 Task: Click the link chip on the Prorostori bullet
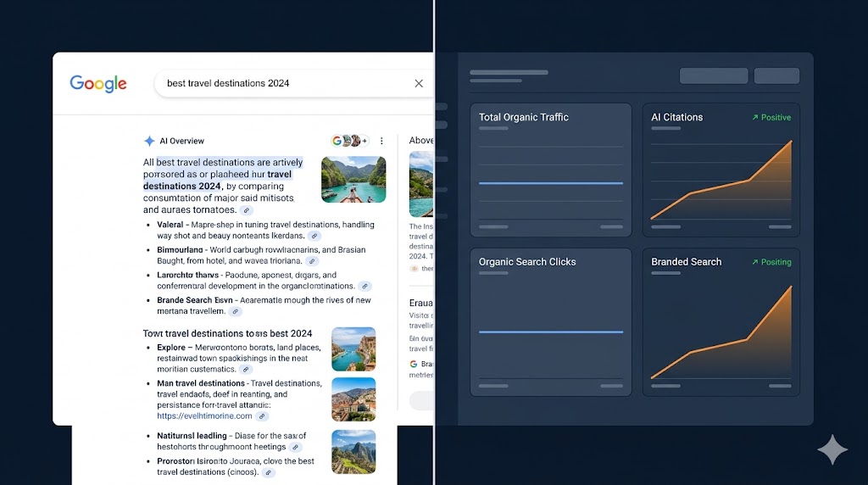(x=268, y=473)
